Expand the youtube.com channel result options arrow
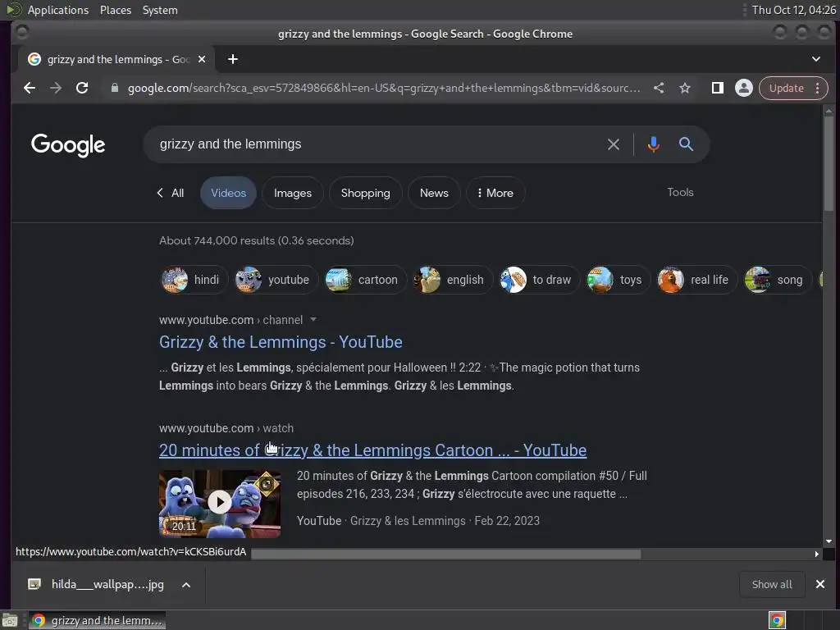Image resolution: width=840 pixels, height=630 pixels. click(313, 319)
